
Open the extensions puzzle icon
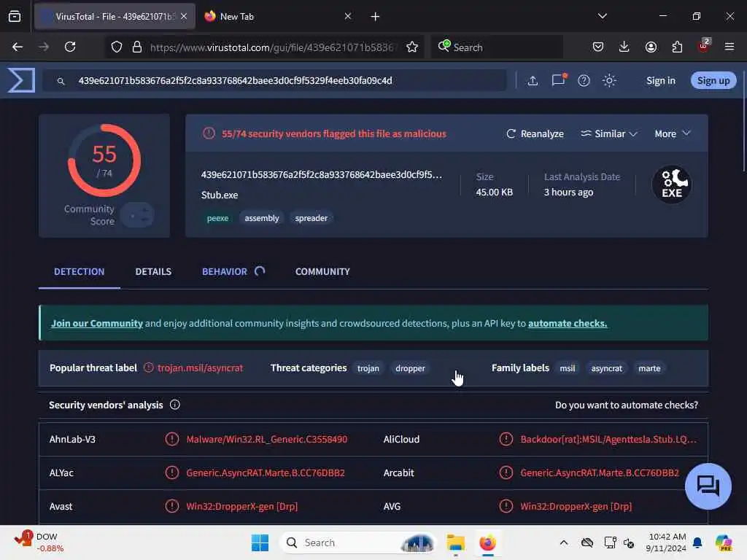pos(677,47)
